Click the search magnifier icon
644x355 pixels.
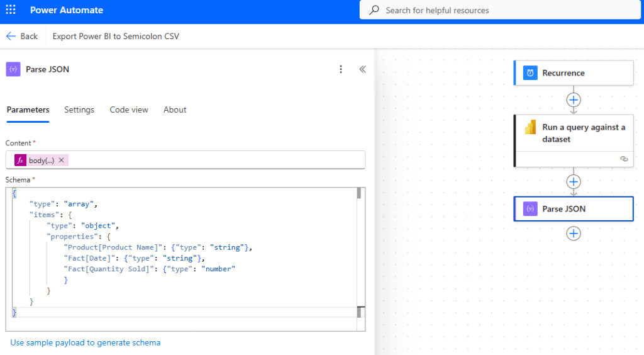coord(374,10)
